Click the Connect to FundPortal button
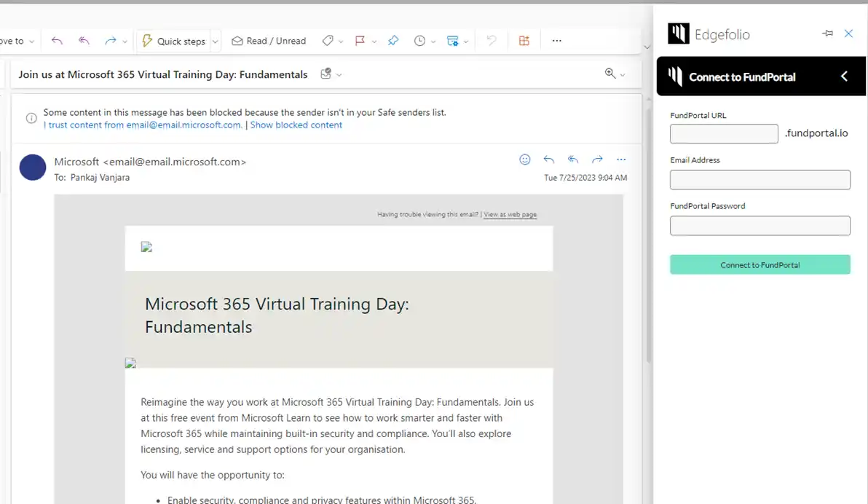 click(760, 264)
